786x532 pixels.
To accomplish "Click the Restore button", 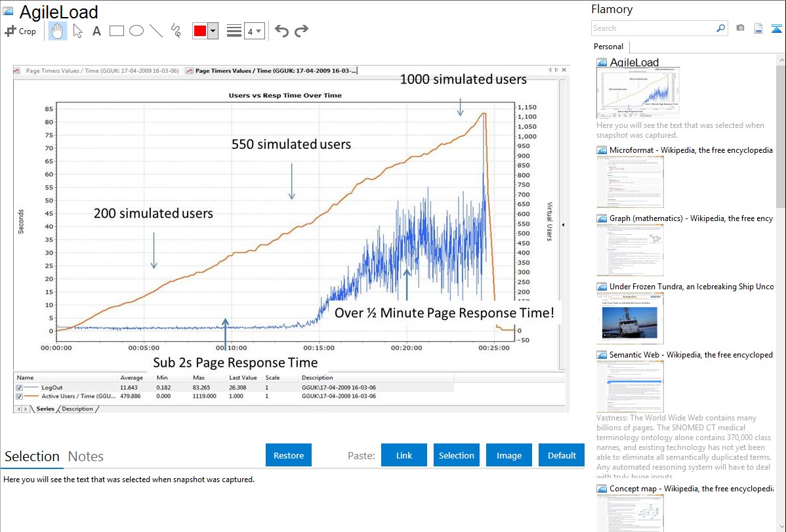I will (289, 455).
